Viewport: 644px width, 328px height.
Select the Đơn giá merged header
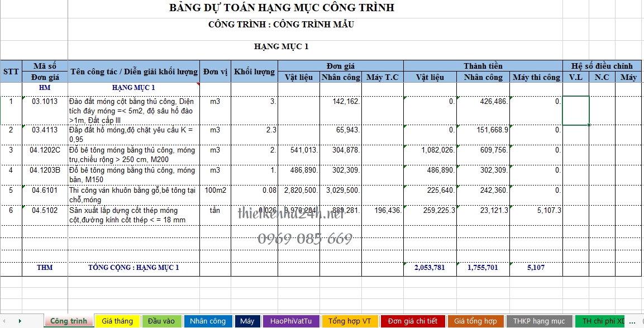click(341, 66)
